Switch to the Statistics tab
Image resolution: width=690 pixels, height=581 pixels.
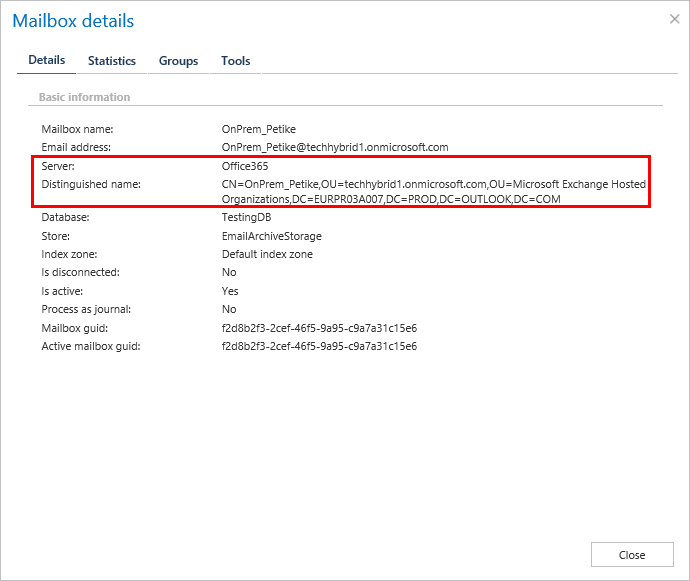pos(111,61)
